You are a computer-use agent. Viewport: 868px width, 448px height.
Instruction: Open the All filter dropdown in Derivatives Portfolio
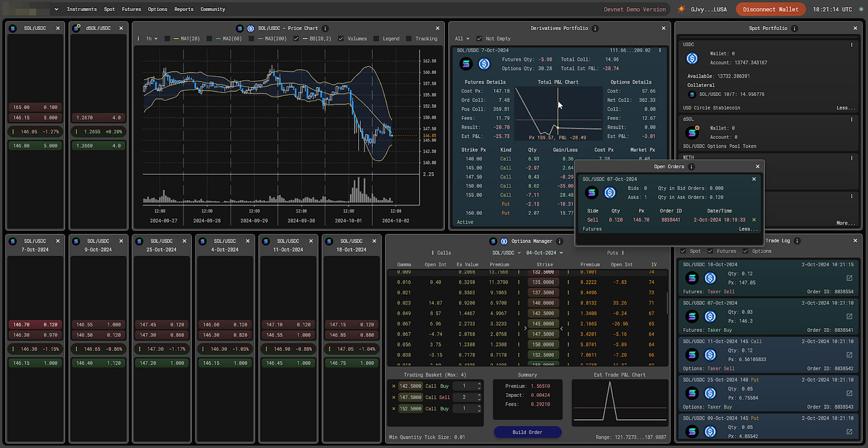coord(462,37)
